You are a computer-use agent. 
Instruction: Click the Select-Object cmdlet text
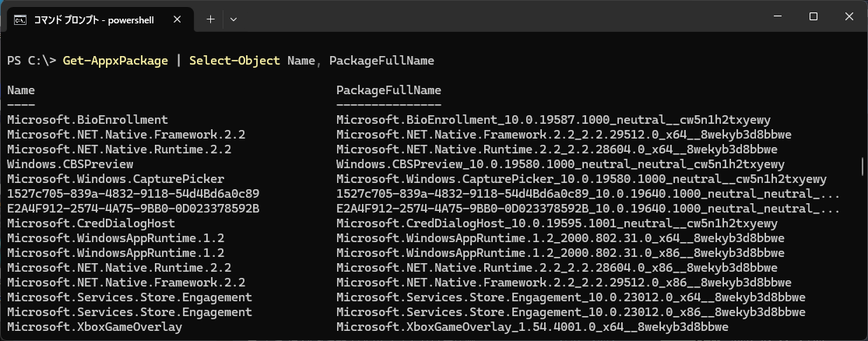pyautogui.click(x=234, y=61)
